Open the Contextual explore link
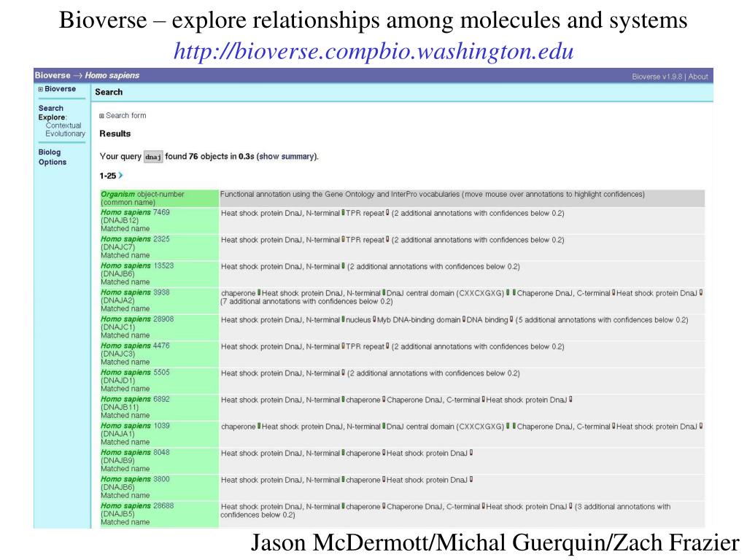Screen dimensions: 747x560 tap(63, 125)
